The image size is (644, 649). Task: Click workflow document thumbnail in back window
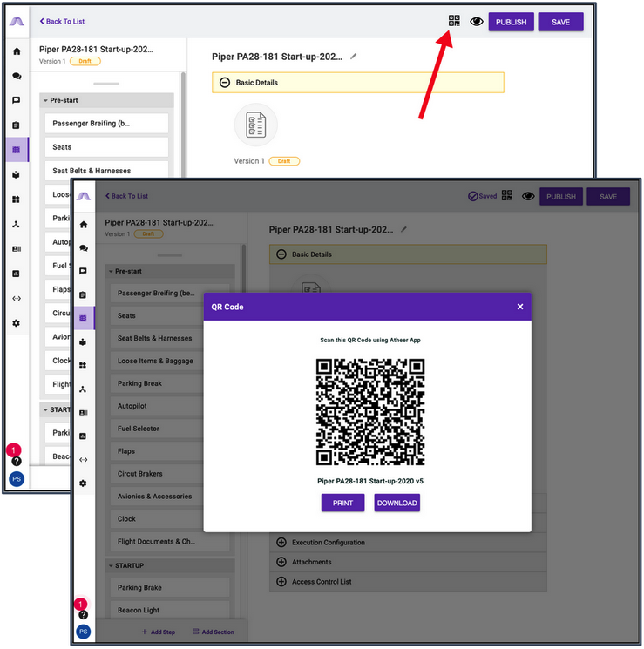(x=256, y=125)
